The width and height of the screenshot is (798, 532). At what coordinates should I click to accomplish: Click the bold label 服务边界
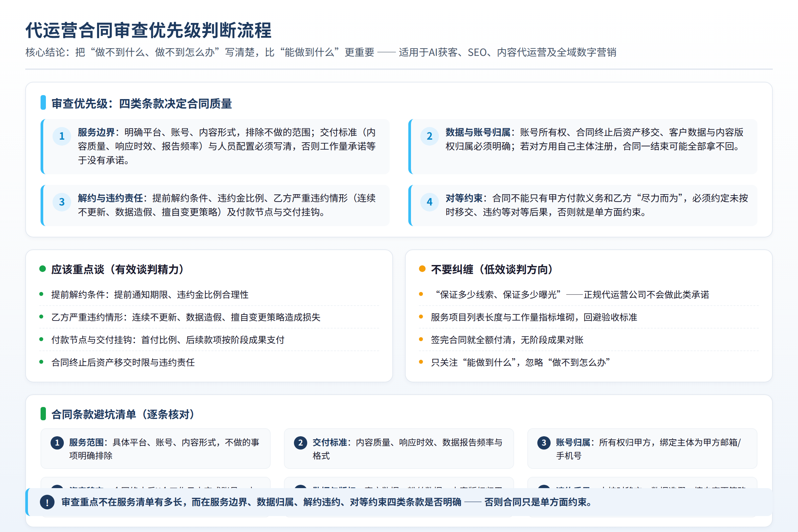point(96,132)
